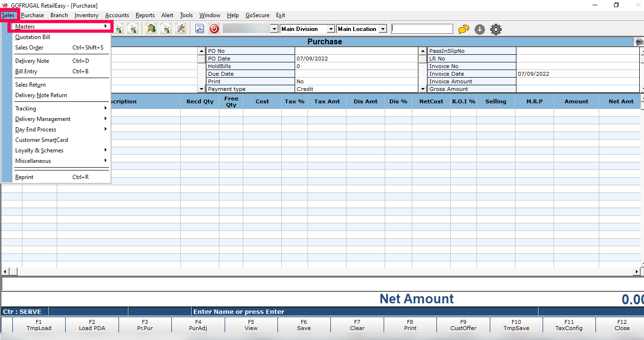Click the yellow chat bubbles icon
This screenshot has height=340, width=644.
(464, 30)
